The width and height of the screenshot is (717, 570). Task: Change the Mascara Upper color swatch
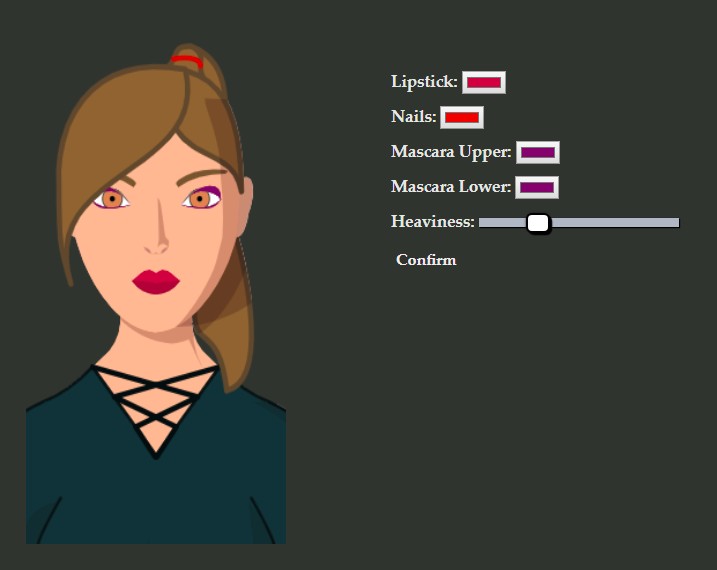click(537, 153)
